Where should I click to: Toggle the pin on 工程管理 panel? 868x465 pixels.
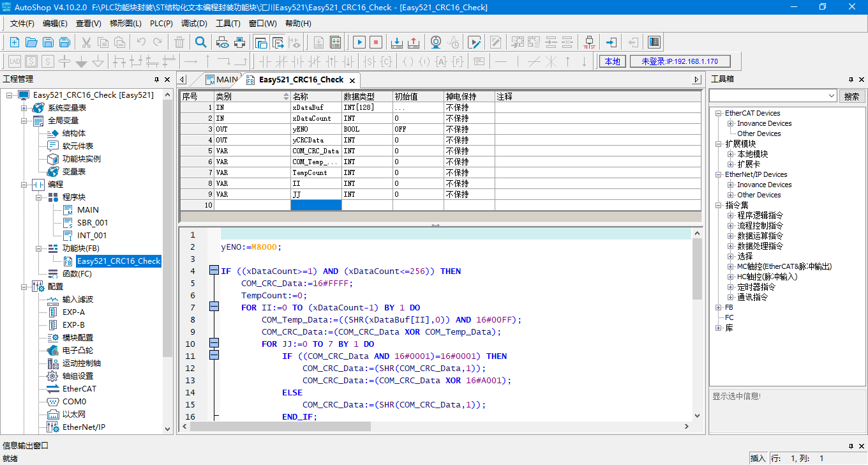[x=157, y=79]
